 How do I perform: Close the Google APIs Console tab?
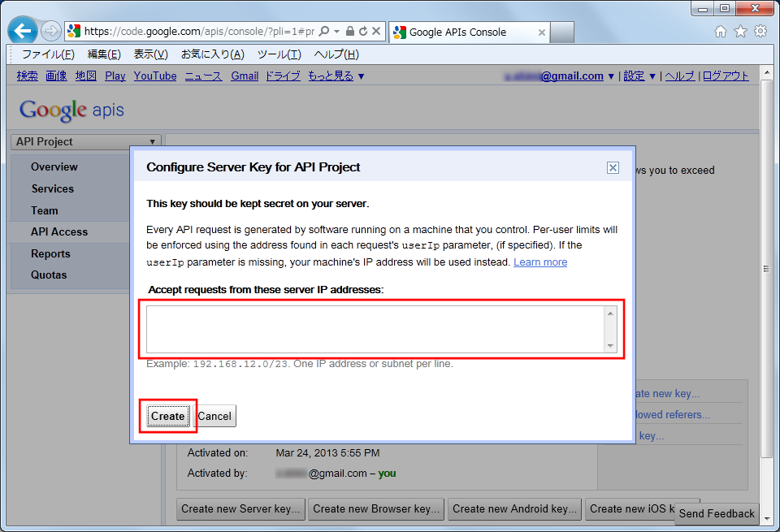click(x=542, y=32)
